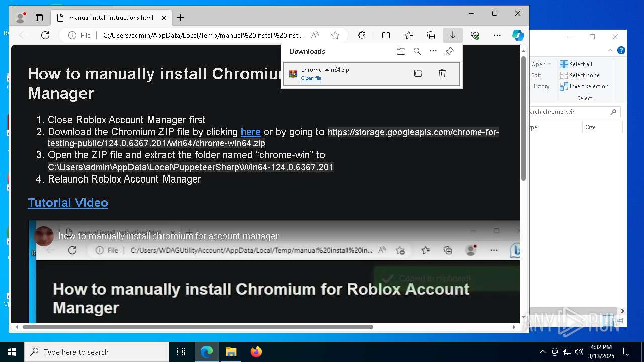
Task: Click the tutorial video thumbnail
Action: point(274,271)
